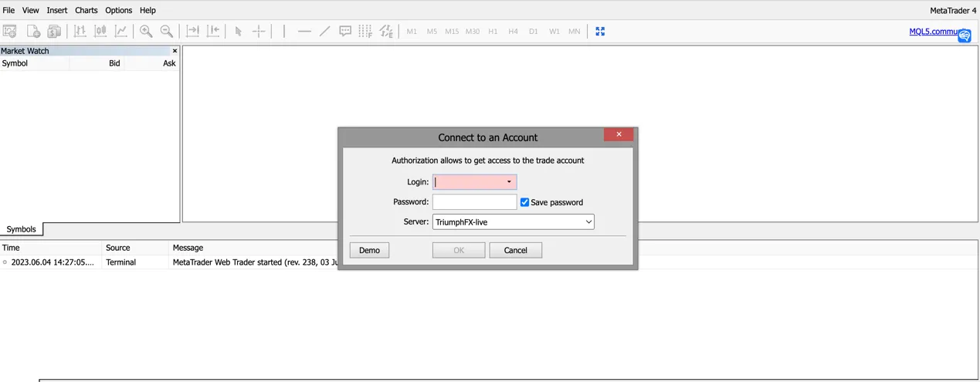
Task: Select the text label comment tool
Action: click(x=345, y=32)
